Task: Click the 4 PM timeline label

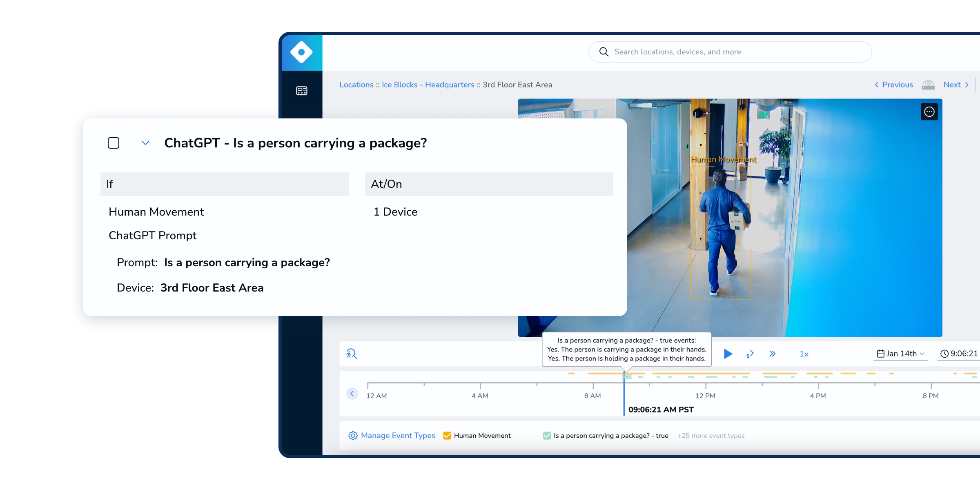Action: coord(818,396)
